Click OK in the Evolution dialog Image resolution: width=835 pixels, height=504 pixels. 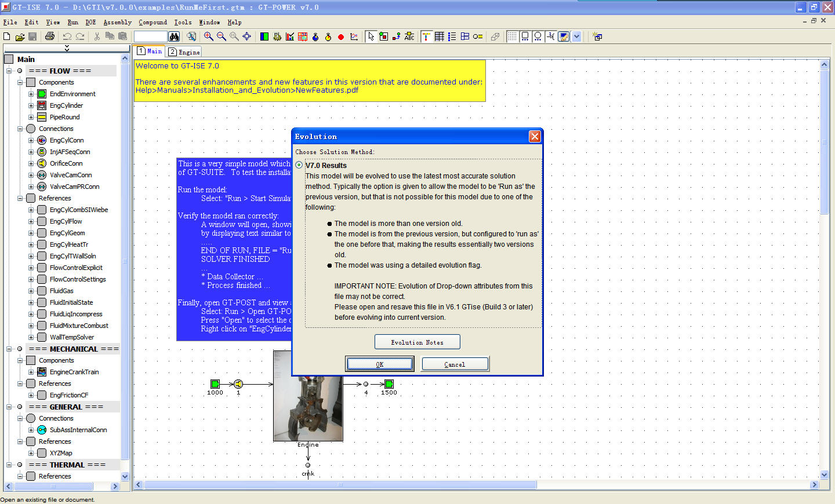click(x=380, y=364)
